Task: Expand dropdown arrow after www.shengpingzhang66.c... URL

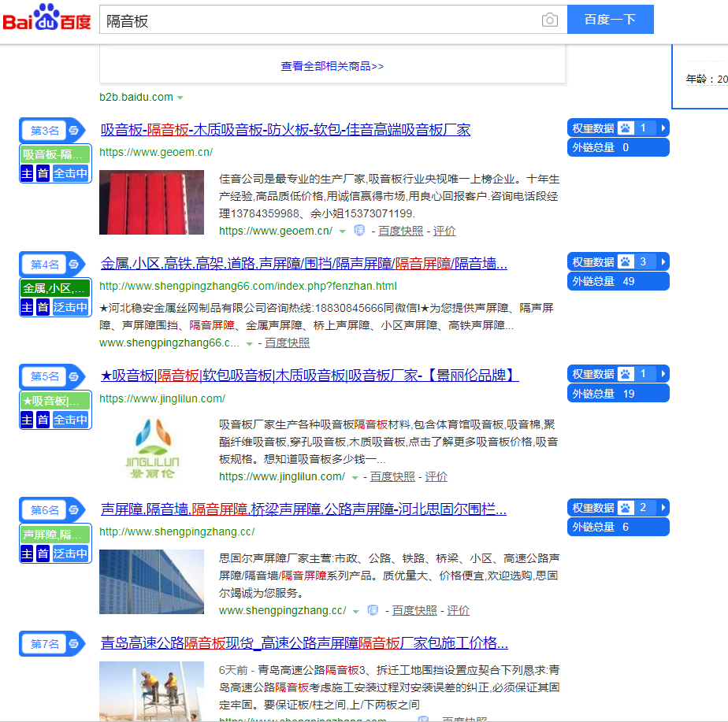Action: pyautogui.click(x=249, y=344)
